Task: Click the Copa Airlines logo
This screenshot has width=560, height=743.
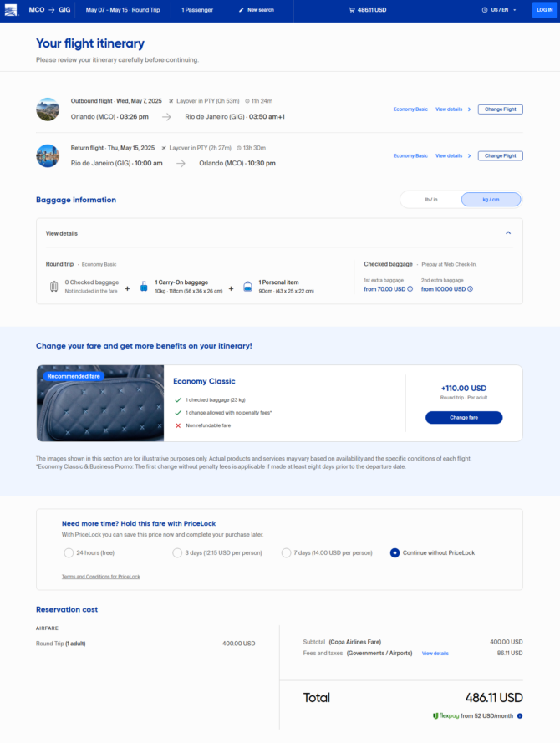Action: pyautogui.click(x=10, y=9)
